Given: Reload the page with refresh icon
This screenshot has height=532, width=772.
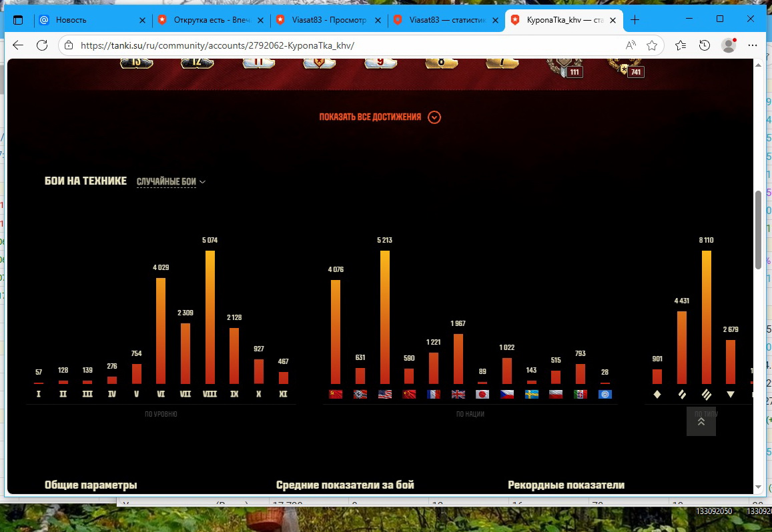Looking at the screenshot, I should click(x=42, y=45).
